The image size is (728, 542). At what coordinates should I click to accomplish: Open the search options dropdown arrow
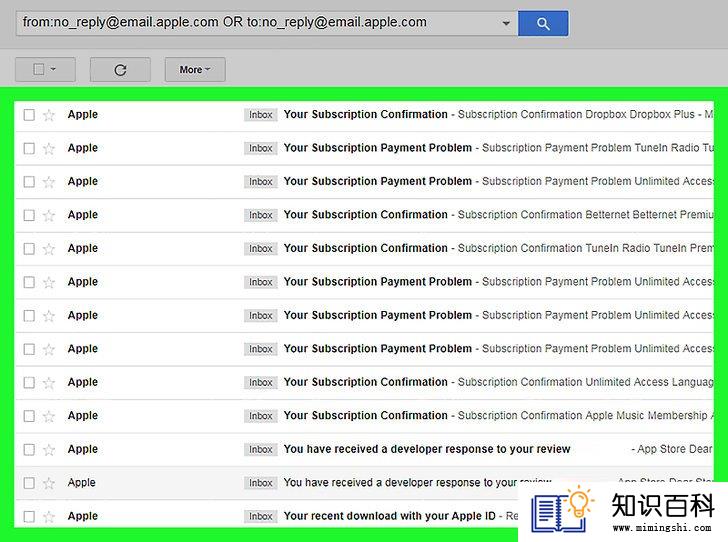pos(506,23)
